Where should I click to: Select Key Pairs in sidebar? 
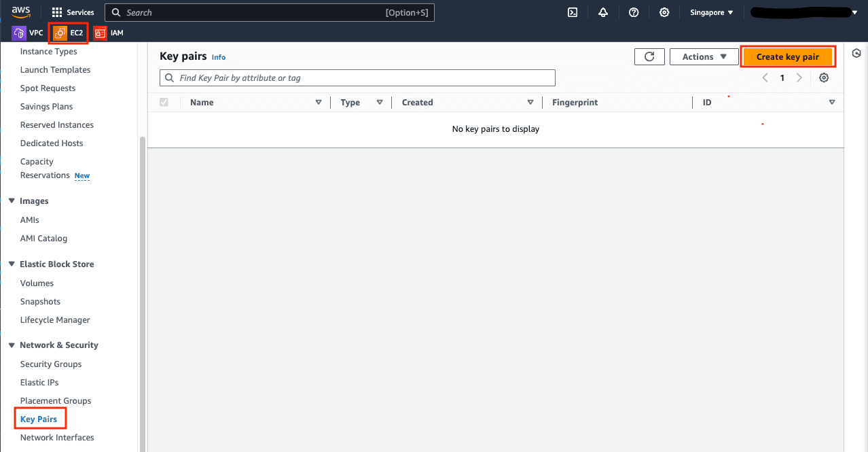tap(39, 419)
